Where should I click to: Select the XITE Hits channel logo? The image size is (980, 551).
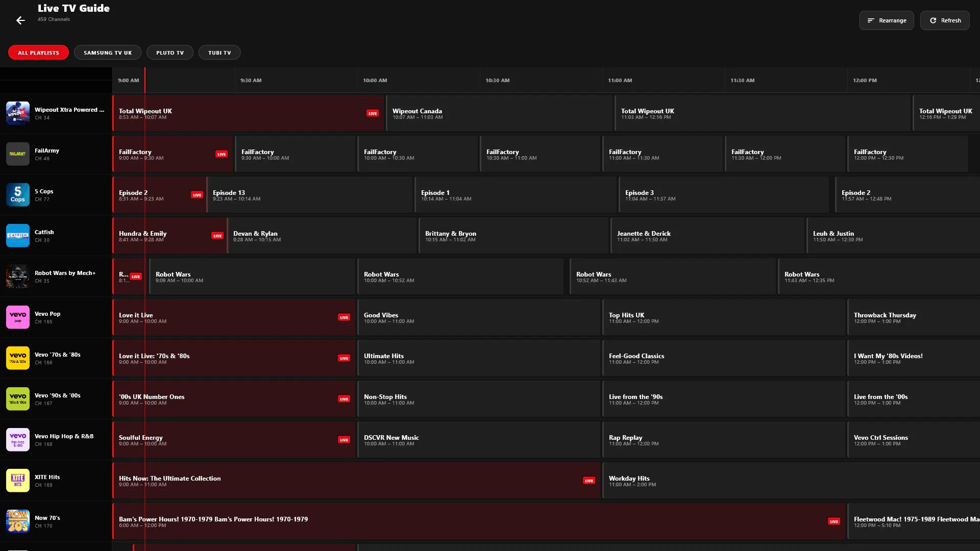18,481
